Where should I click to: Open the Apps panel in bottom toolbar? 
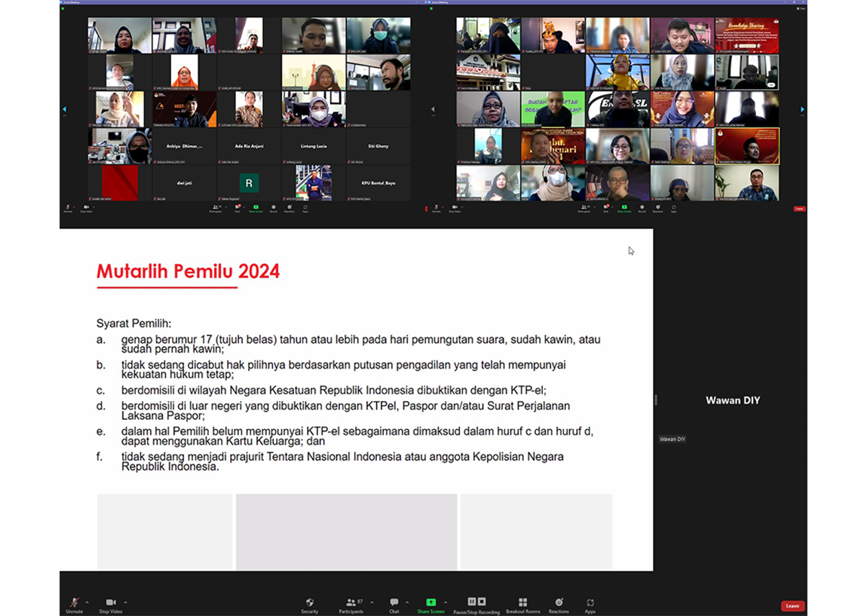590,603
